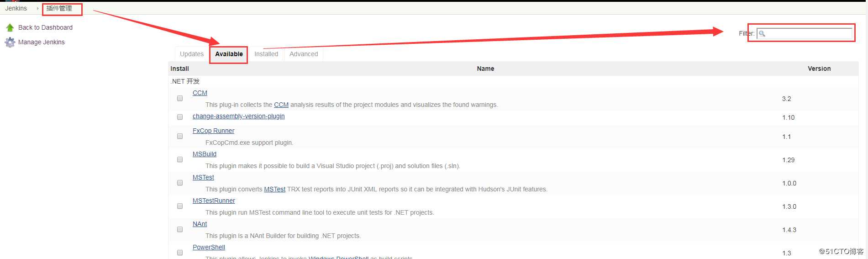Screen dimensions: 868x259
Task: Click FxCop Runner version 1.1 cell
Action: pyautogui.click(x=786, y=137)
